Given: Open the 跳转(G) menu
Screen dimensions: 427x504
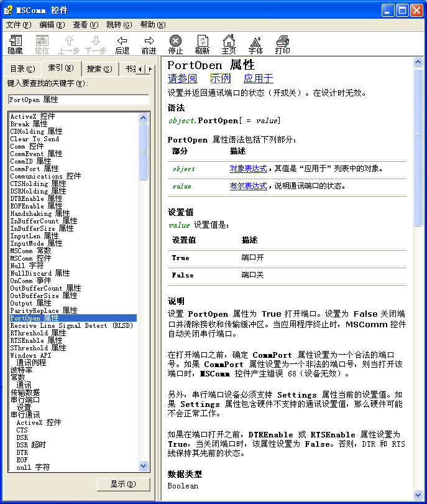Looking at the screenshot, I should click(x=119, y=25).
